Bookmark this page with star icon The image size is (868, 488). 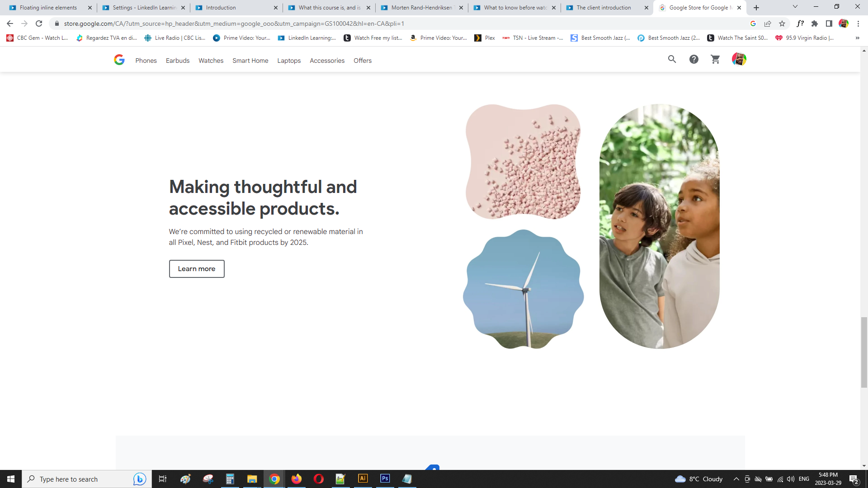782,23
